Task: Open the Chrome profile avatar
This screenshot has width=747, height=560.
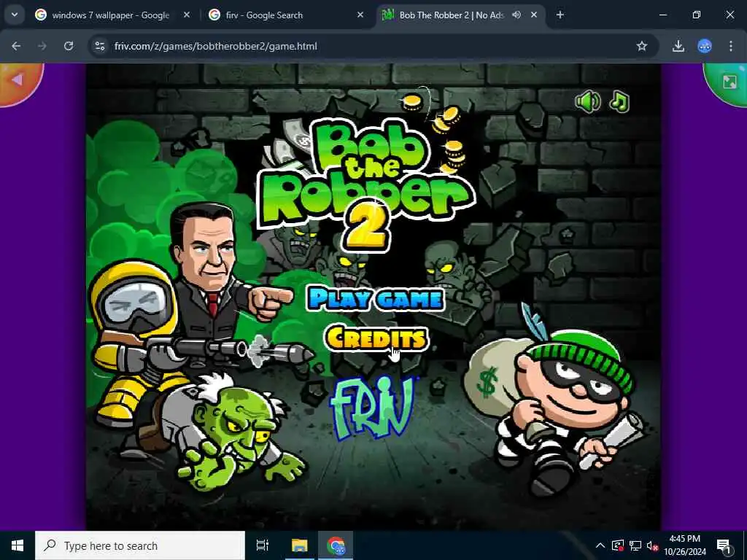Action: (705, 46)
